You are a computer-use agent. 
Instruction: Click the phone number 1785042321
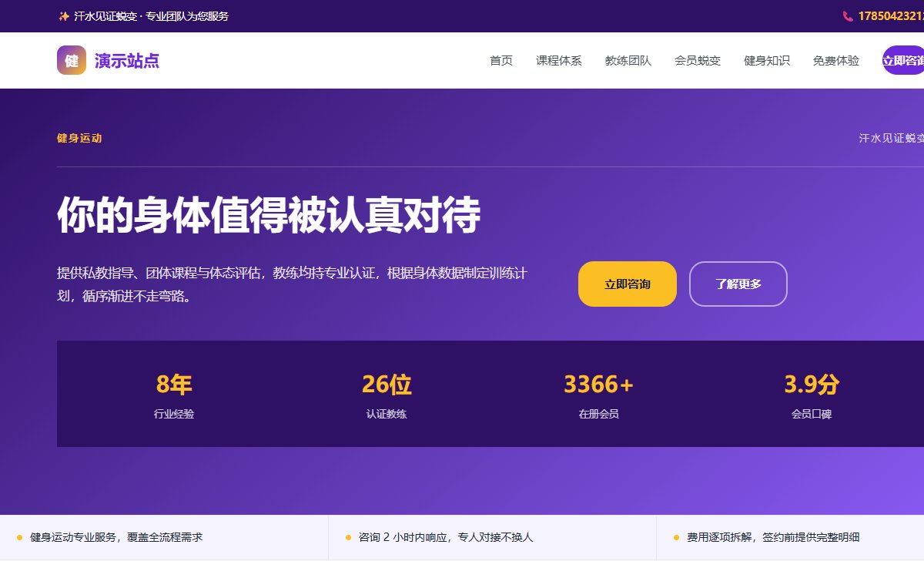pos(891,16)
